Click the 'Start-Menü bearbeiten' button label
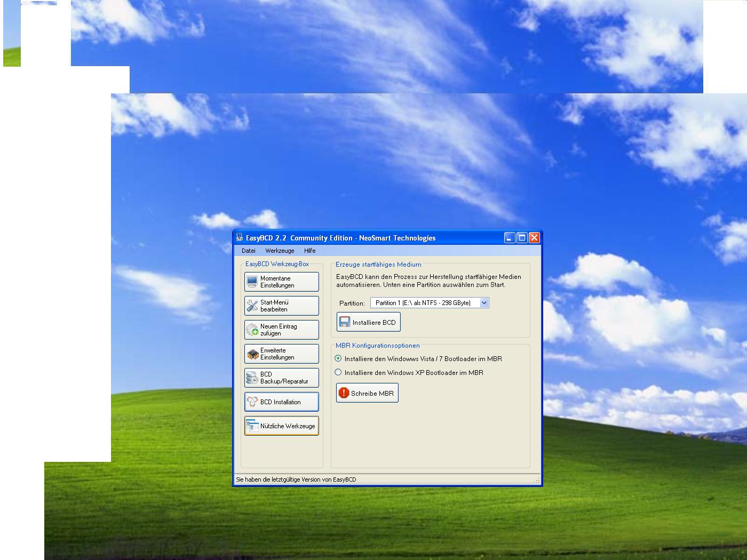Image resolution: width=747 pixels, height=560 pixels. 275,306
